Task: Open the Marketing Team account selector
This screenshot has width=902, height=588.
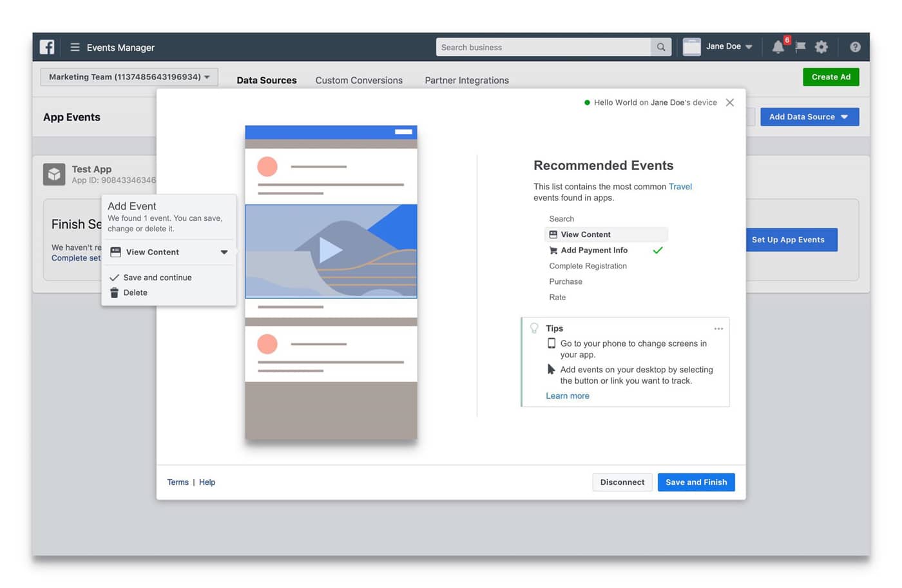Action: click(129, 77)
